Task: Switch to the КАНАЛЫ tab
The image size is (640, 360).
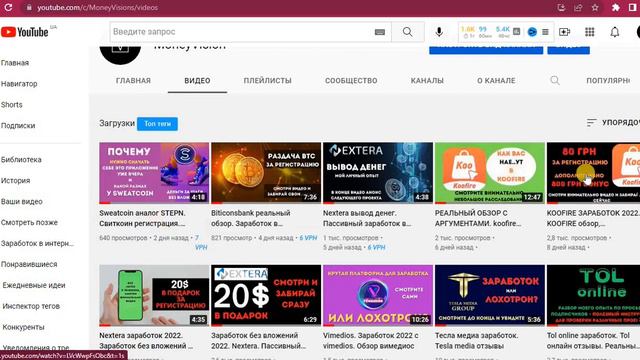Action: pyautogui.click(x=427, y=80)
